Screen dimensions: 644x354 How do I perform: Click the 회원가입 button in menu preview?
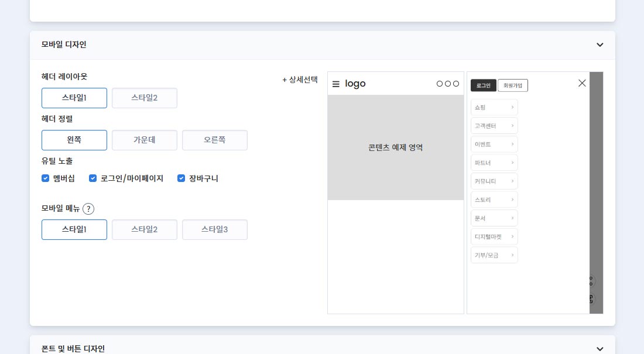(x=513, y=85)
